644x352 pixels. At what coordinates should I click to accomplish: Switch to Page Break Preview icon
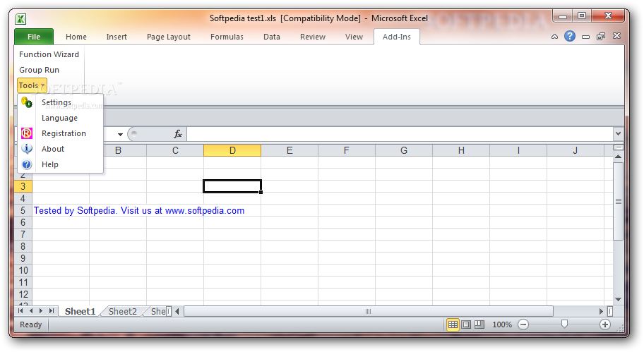click(x=479, y=324)
